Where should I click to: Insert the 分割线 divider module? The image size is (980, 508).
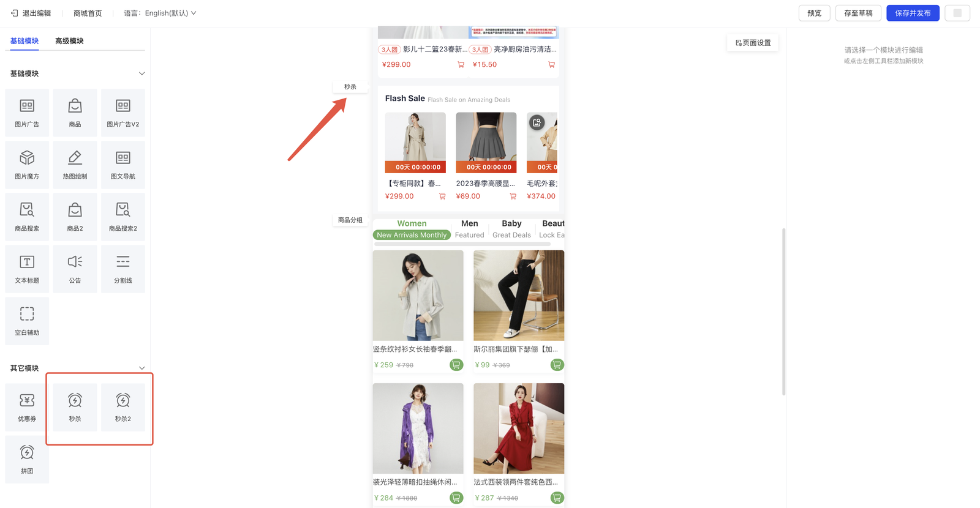click(x=123, y=269)
